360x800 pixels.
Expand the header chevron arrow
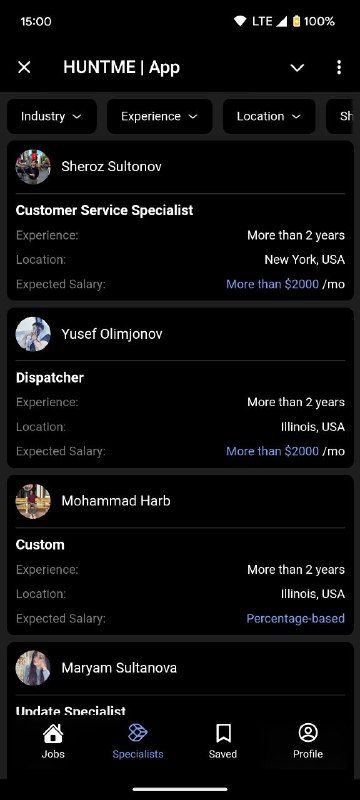tap(297, 67)
